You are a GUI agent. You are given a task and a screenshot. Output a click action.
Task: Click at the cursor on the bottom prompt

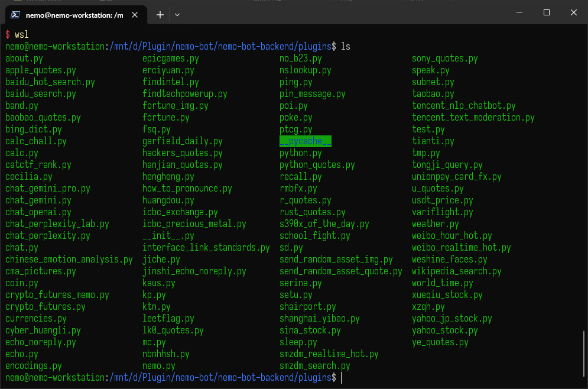click(342, 378)
